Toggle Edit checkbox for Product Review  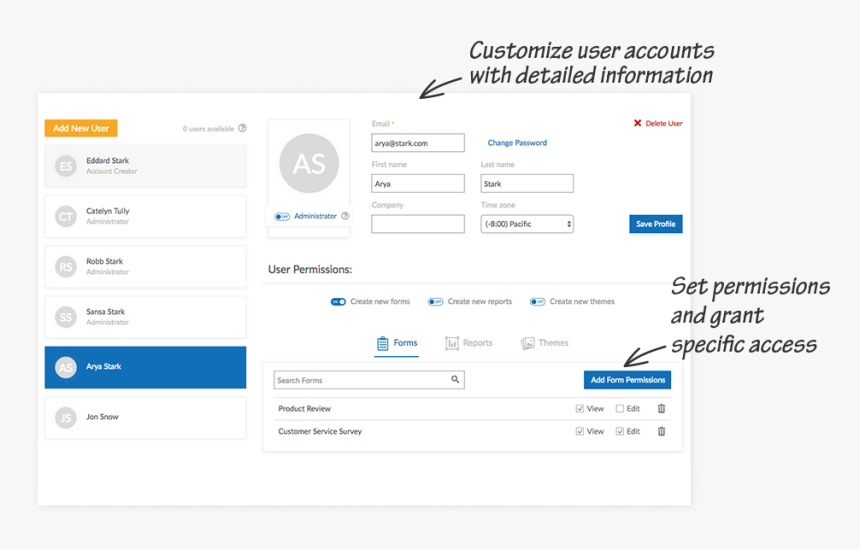click(x=620, y=409)
